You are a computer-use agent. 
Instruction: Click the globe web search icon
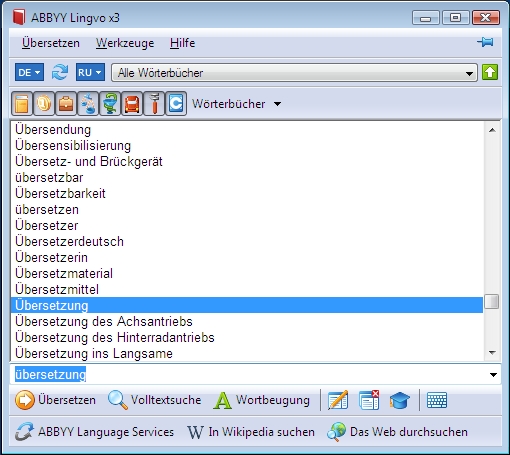(336, 432)
